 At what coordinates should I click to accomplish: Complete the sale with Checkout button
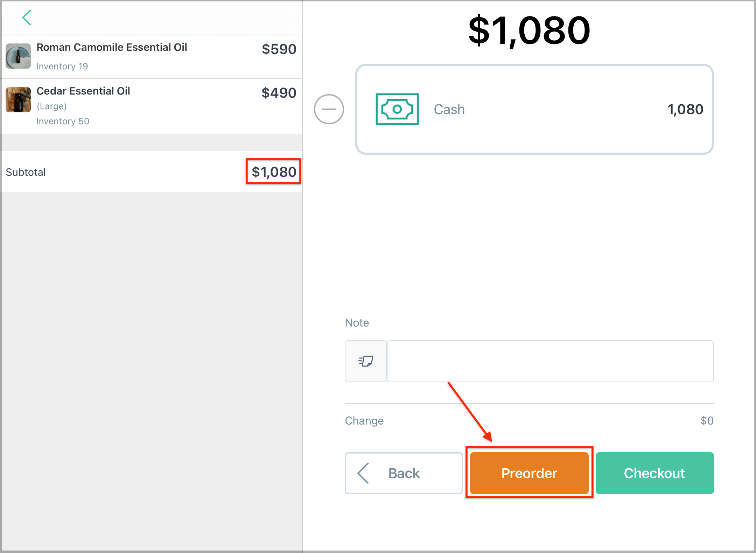[654, 473]
